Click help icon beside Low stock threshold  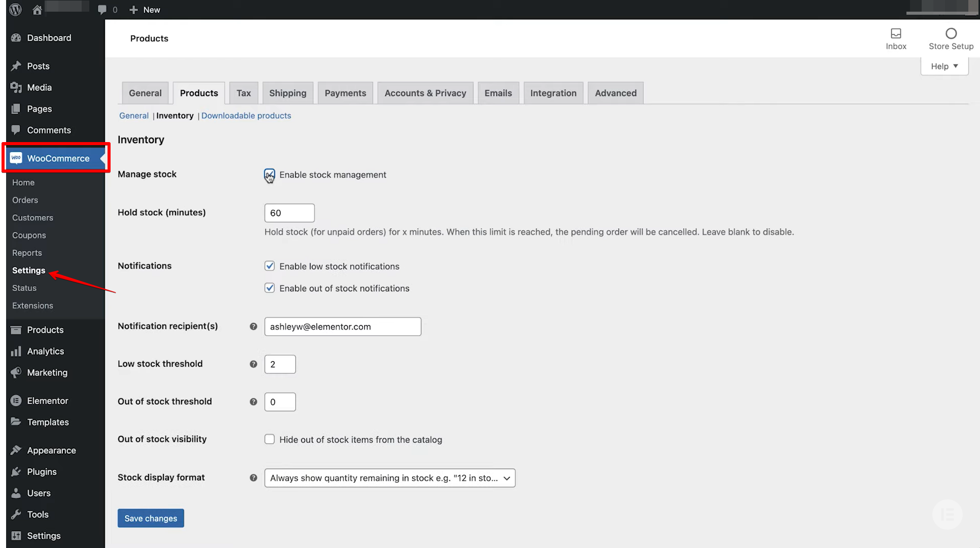click(253, 364)
